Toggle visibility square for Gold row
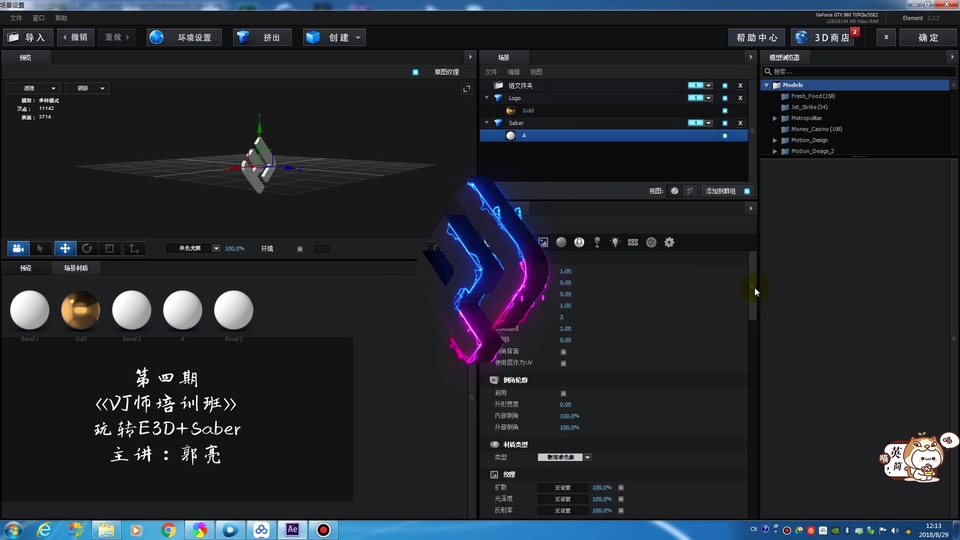 pos(725,111)
